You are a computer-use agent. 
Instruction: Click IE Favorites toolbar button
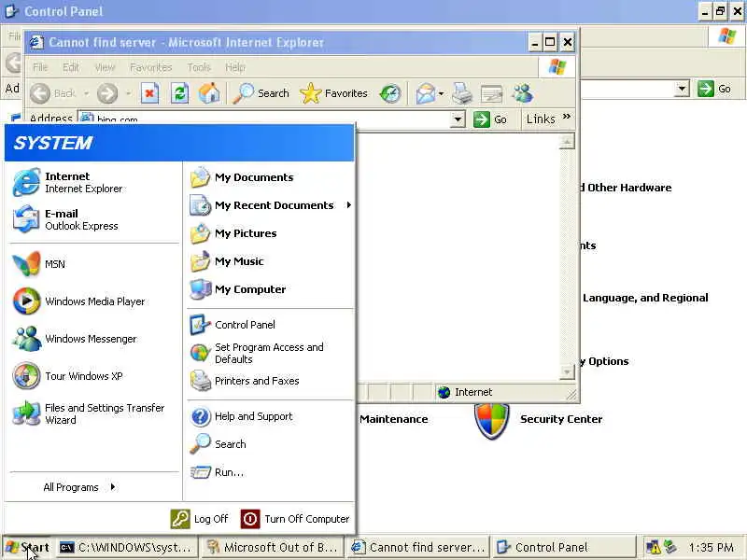click(334, 93)
